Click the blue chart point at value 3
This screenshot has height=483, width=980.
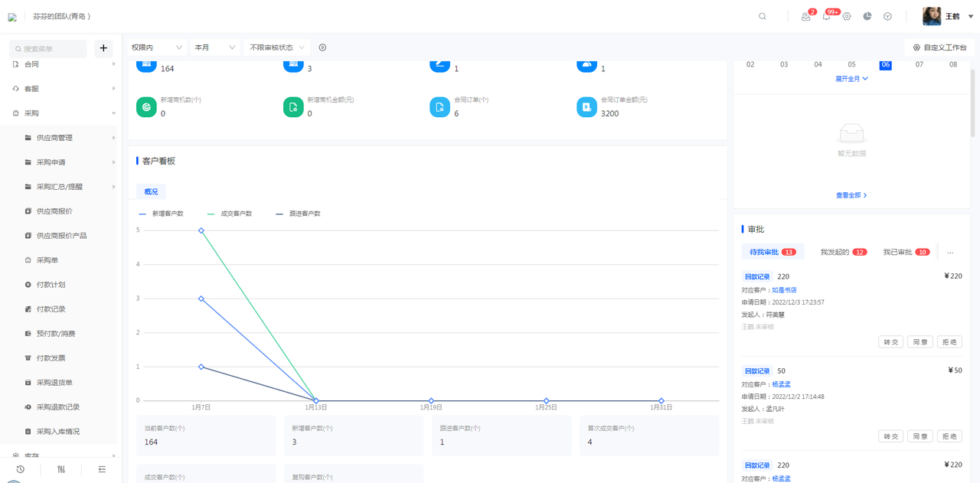201,299
